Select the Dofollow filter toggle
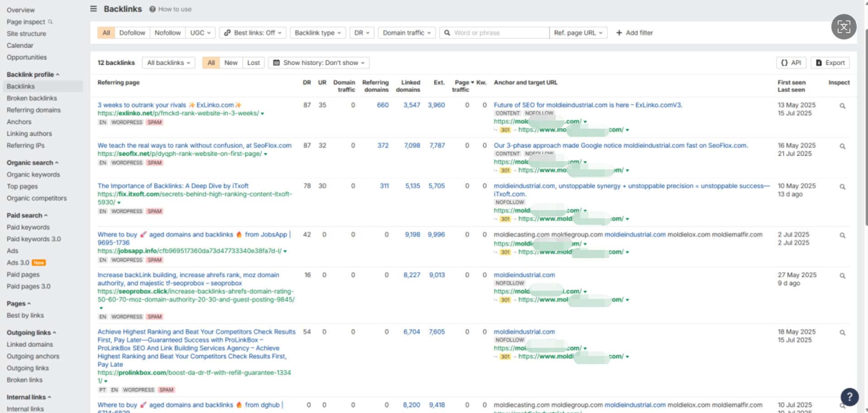Screen dimensions: 868x413 (x=132, y=33)
